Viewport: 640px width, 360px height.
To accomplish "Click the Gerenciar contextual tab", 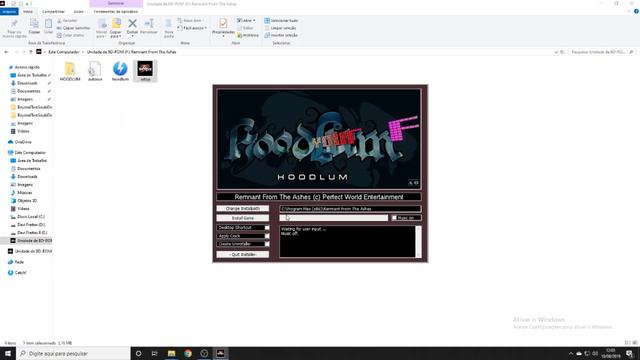I will click(116, 4).
